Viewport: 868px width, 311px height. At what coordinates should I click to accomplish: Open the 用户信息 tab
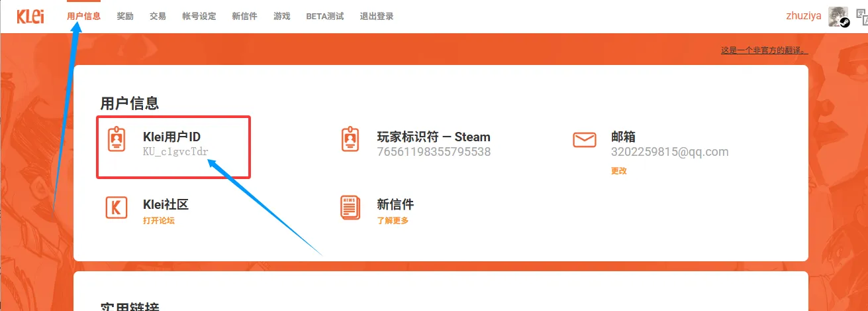pyautogui.click(x=83, y=17)
